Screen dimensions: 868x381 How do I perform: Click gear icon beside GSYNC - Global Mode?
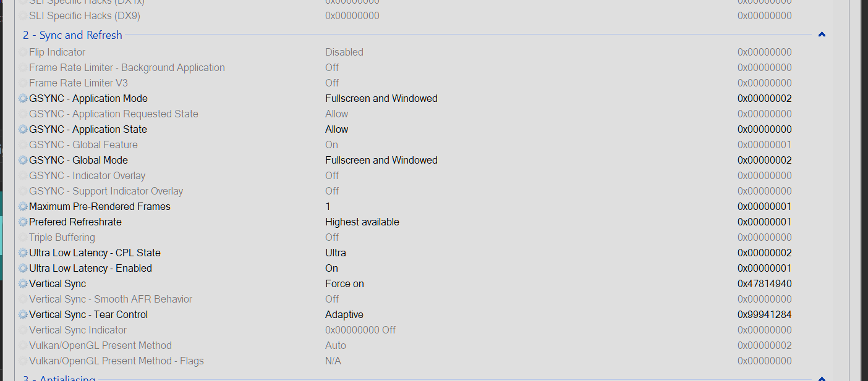tap(23, 161)
